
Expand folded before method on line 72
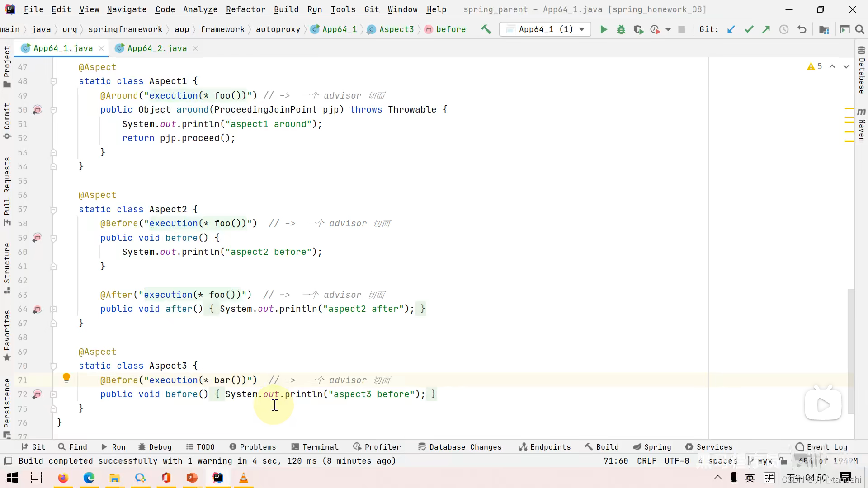coord(53,394)
